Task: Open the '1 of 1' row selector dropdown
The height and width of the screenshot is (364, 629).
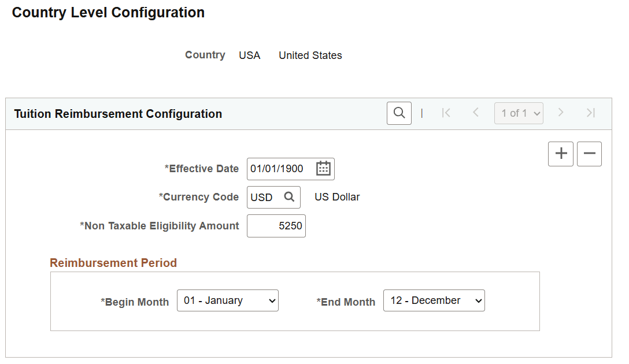Action: (519, 113)
